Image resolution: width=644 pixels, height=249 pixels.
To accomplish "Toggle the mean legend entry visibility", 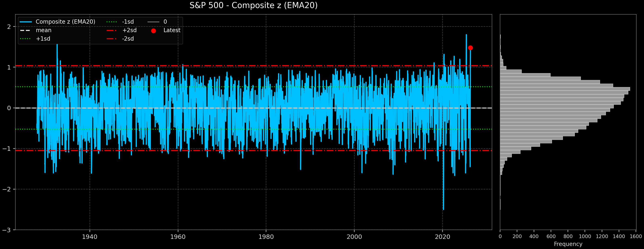I will tap(44, 30).
